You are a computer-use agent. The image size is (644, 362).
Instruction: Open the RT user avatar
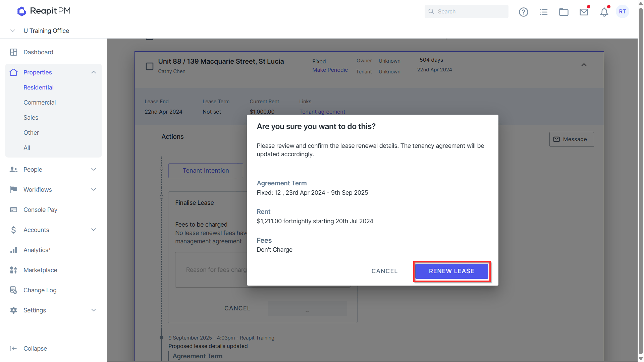coord(623,11)
